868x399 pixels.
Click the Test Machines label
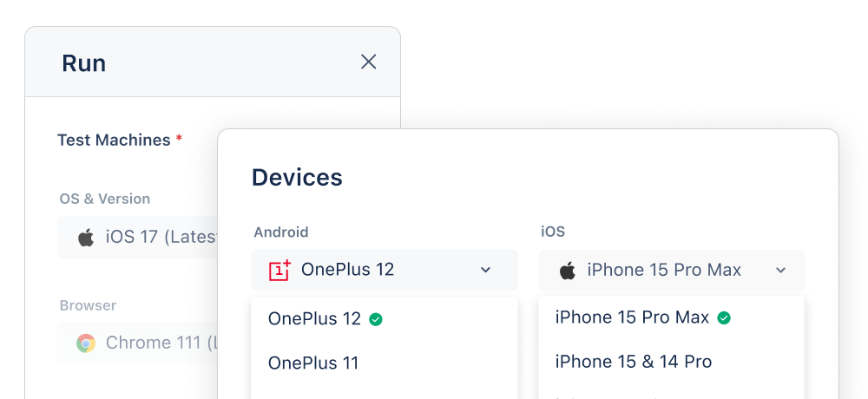[114, 141]
